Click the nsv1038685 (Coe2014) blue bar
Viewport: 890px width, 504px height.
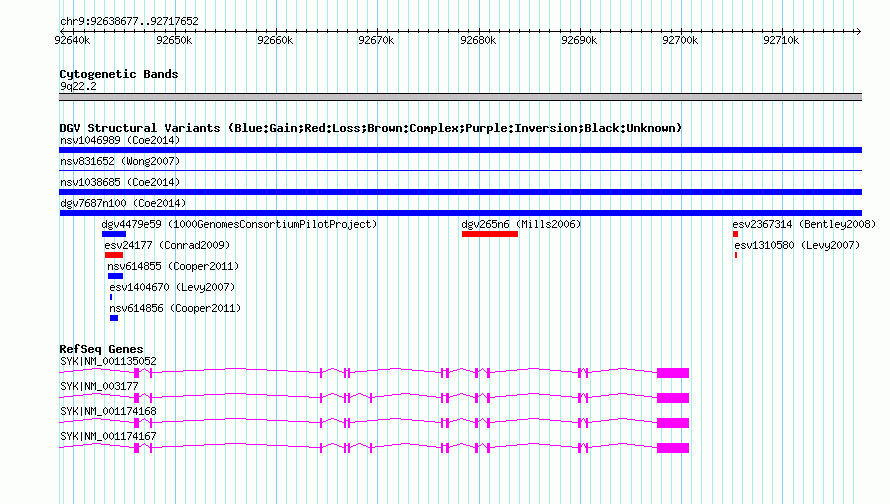460,192
